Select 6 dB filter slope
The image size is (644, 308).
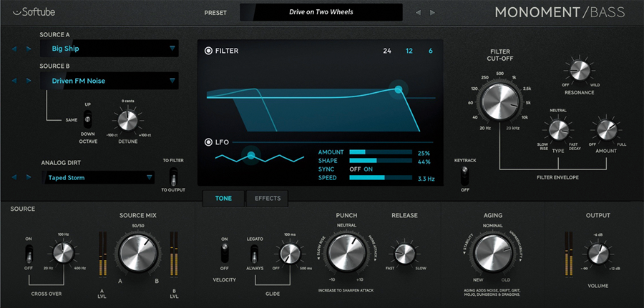[x=431, y=51]
